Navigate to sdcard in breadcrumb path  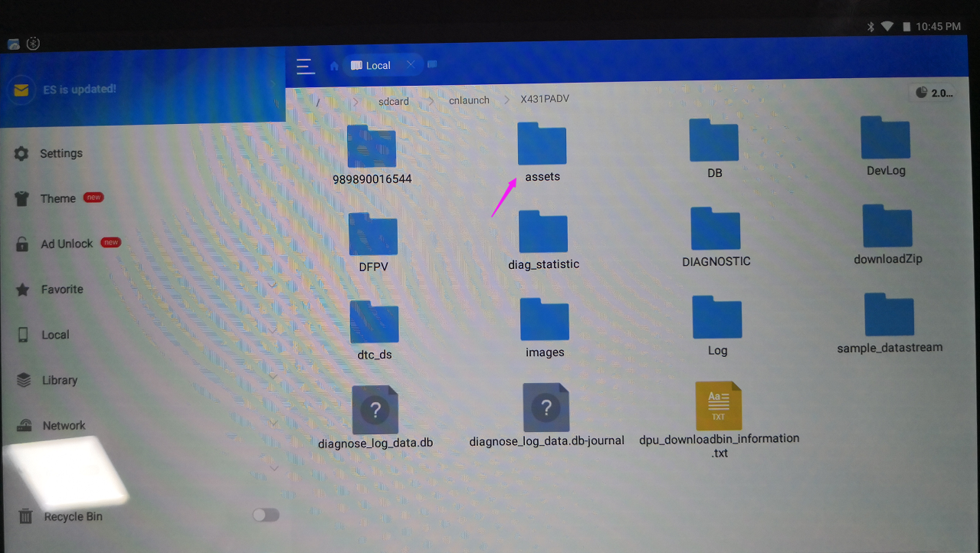pyautogui.click(x=393, y=100)
